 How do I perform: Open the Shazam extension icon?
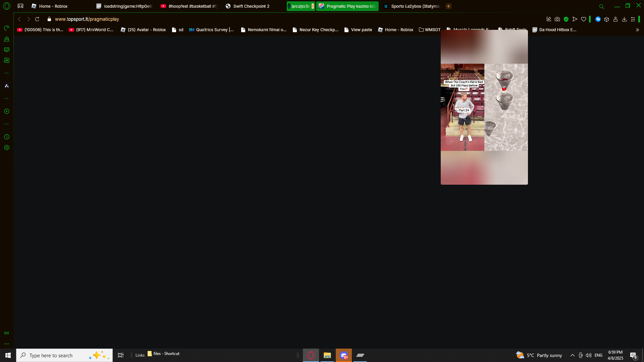pyautogui.click(x=598, y=19)
